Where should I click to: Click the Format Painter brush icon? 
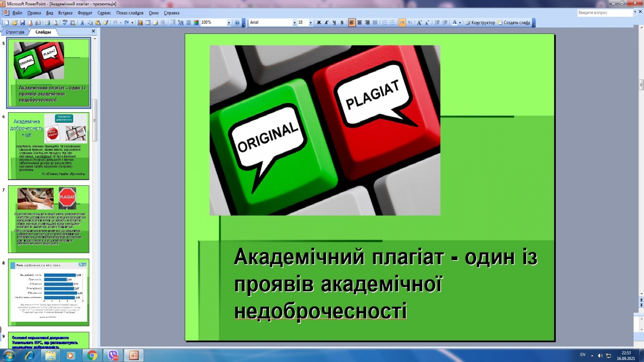106,23
